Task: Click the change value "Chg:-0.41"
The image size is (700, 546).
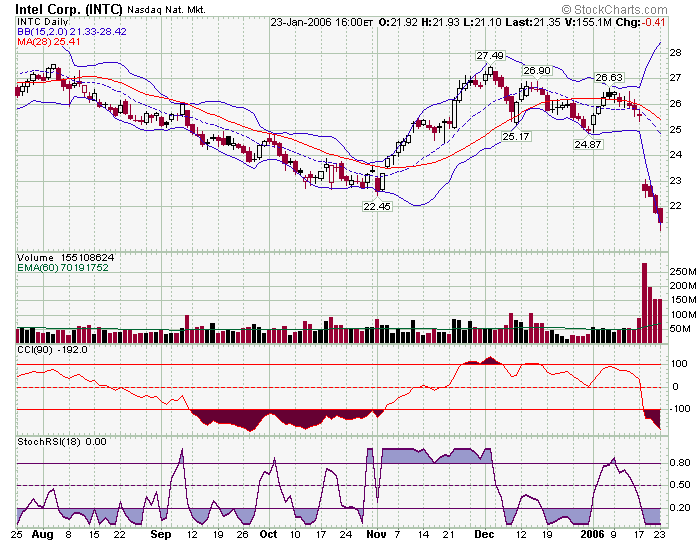Action: click(640, 22)
